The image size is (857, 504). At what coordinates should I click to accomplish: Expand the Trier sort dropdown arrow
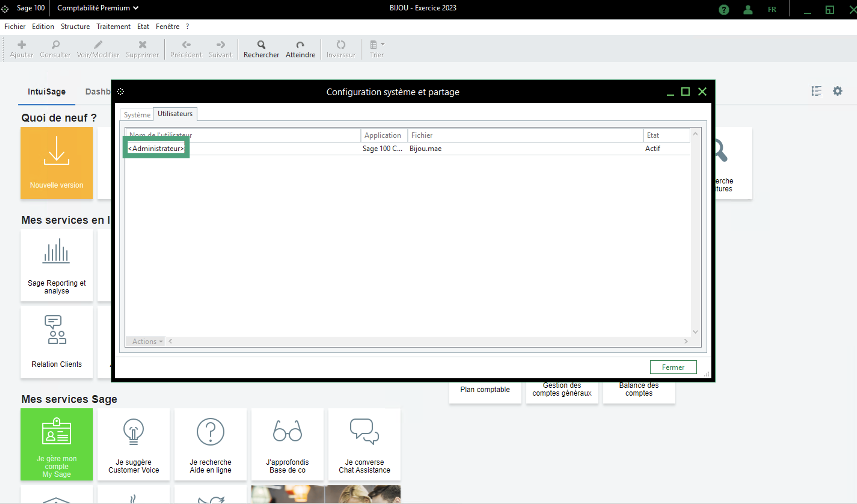pyautogui.click(x=382, y=44)
